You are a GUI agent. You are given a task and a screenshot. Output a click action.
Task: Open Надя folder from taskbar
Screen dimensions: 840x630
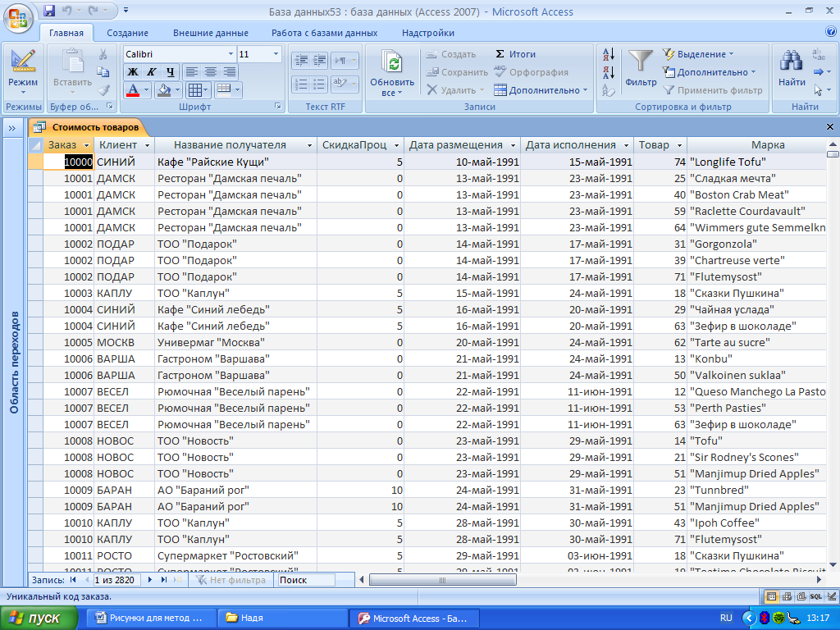click(x=282, y=619)
